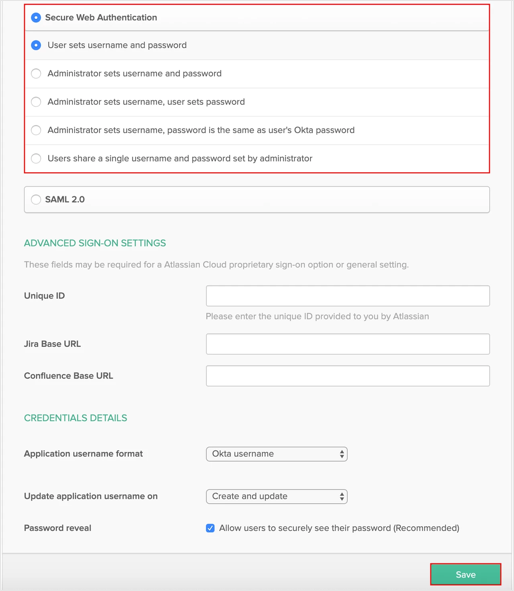The height and width of the screenshot is (591, 514).
Task: Click Allow users to securely see password label
Action: click(339, 528)
